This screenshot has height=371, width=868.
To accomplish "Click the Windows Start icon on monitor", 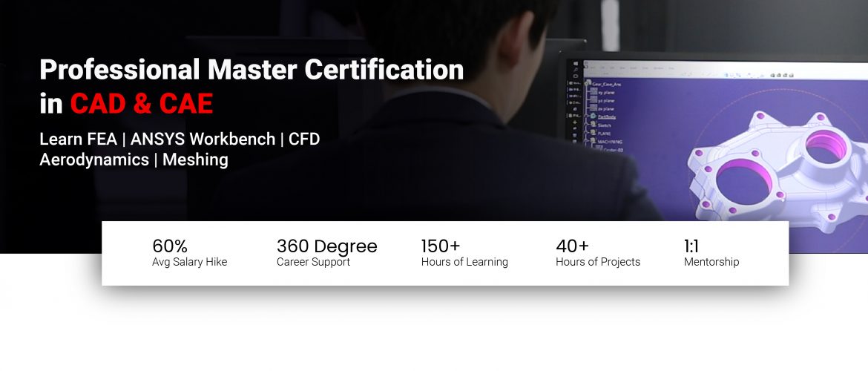I will [576, 63].
